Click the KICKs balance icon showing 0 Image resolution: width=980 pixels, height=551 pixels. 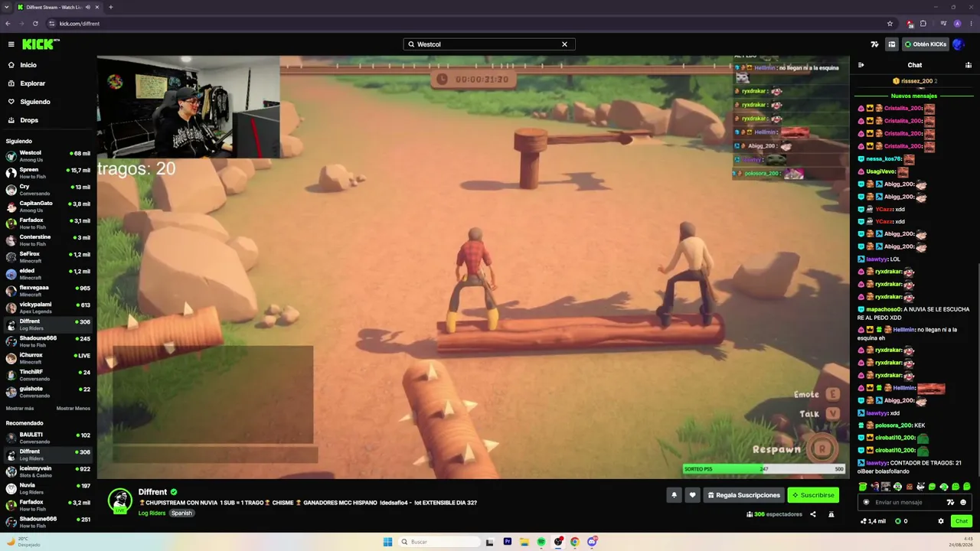point(900,521)
